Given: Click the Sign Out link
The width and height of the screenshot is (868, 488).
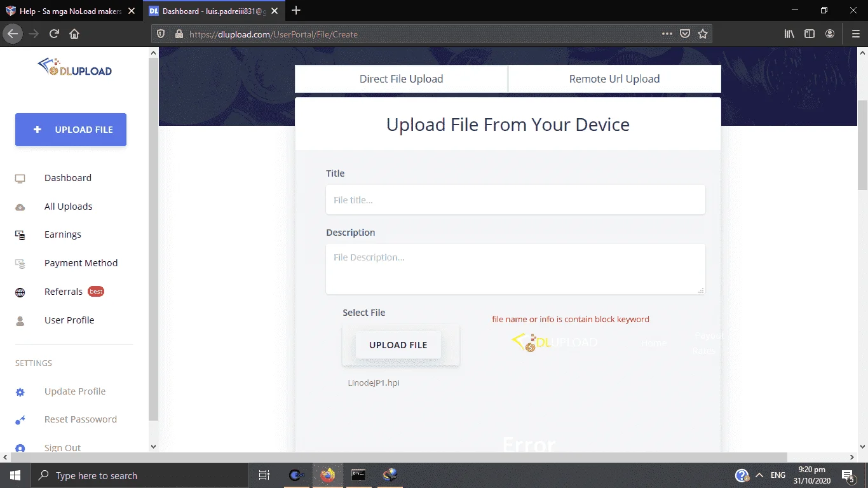Looking at the screenshot, I should click(x=62, y=448).
